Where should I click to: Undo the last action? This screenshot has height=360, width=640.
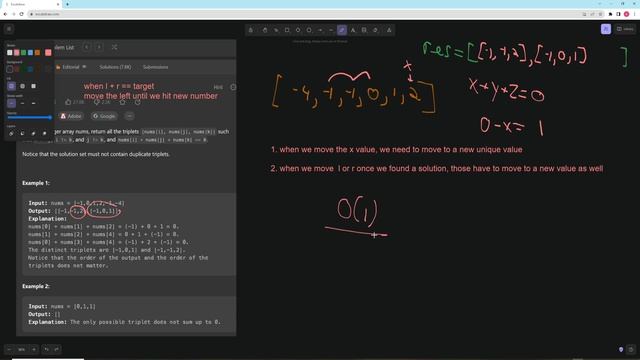pos(47,349)
